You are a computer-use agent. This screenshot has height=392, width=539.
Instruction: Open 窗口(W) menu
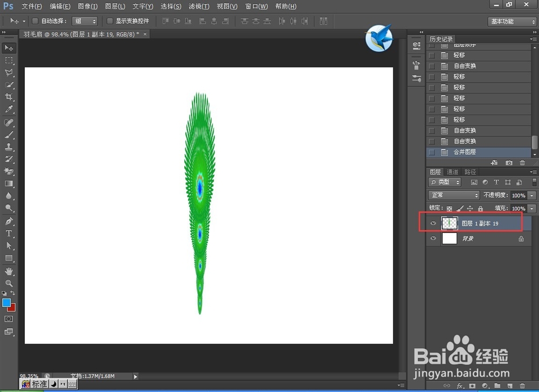tap(257, 6)
